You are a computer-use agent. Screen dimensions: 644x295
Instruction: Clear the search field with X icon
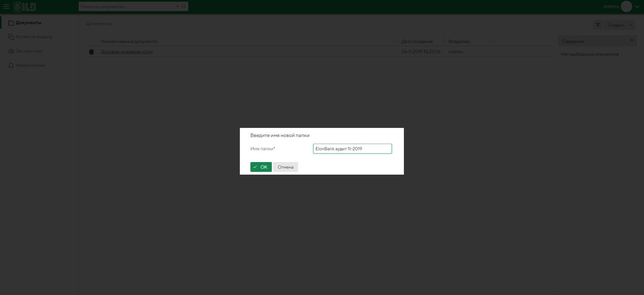point(177,7)
